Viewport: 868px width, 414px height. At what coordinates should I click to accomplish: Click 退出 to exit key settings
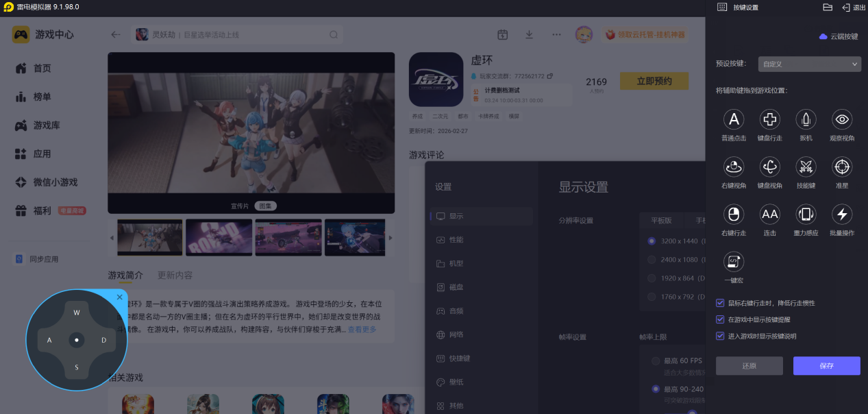(854, 8)
